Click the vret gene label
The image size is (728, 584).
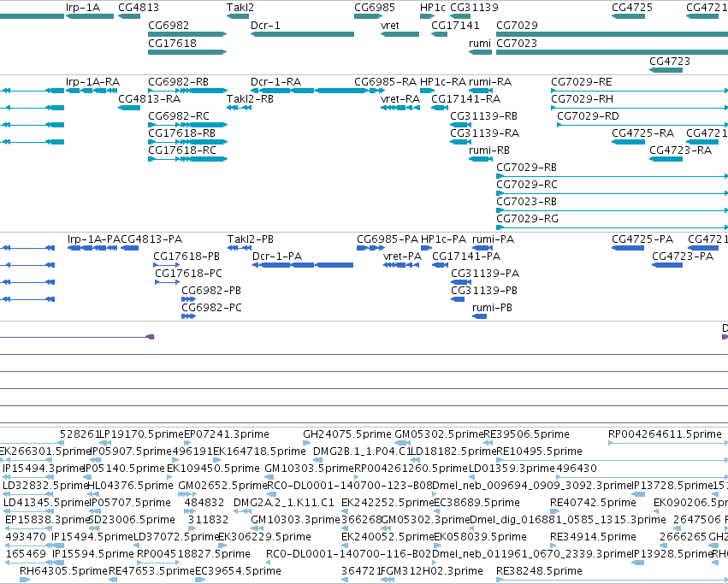click(x=389, y=26)
